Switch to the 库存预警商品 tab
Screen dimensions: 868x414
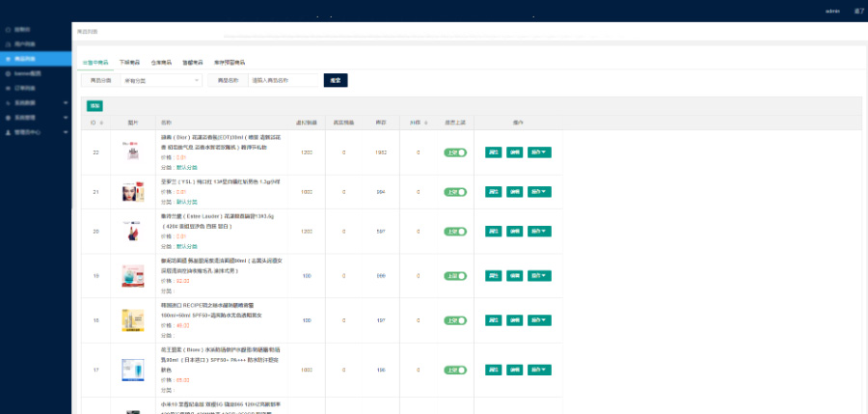pos(230,62)
